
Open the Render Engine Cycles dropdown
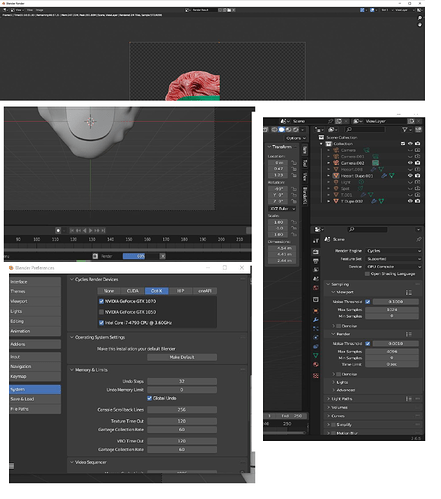(393, 251)
